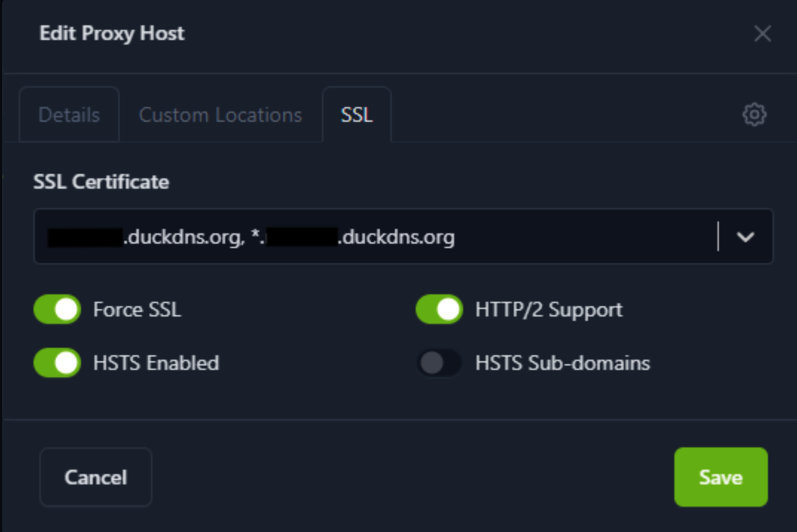The image size is (797, 532).
Task: Select the SSL tab
Action: (x=356, y=115)
